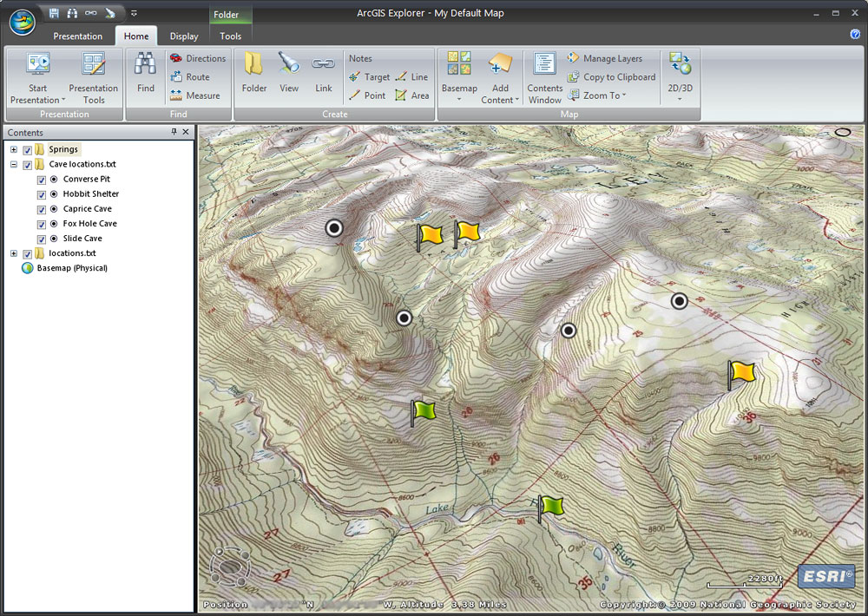
Task: Click the binoculars Find icon in quick access toolbar
Action: coord(73,13)
